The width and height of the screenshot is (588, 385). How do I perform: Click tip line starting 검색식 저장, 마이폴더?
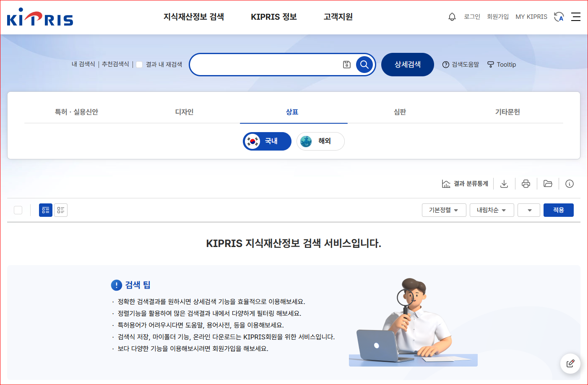pos(226,337)
